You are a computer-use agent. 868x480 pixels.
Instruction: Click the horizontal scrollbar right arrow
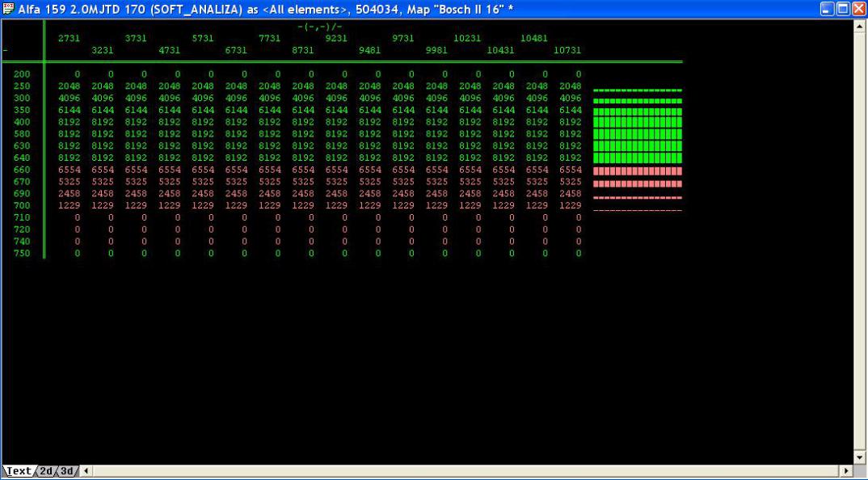click(846, 471)
